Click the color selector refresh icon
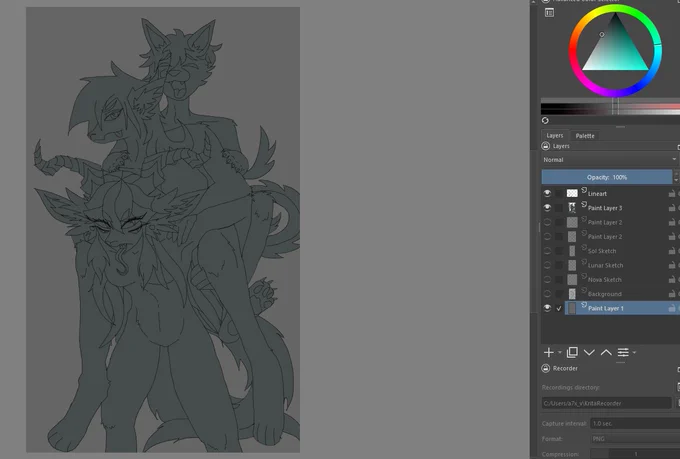680x459 pixels. (x=545, y=121)
